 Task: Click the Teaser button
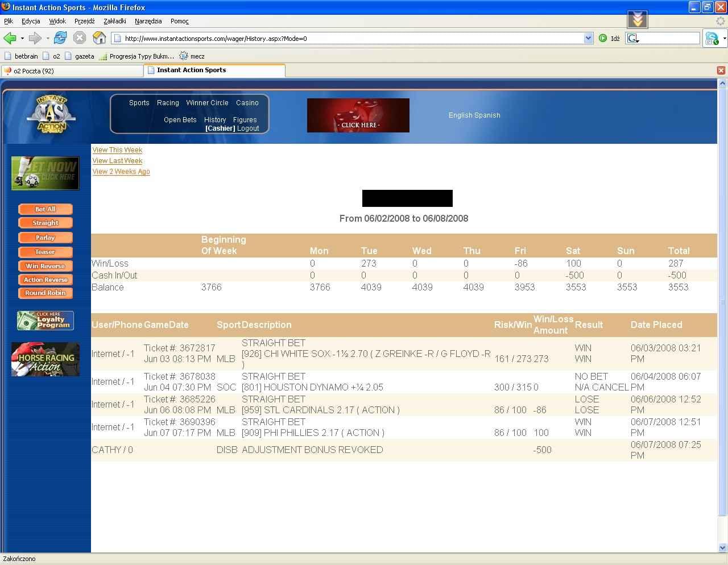click(x=45, y=252)
